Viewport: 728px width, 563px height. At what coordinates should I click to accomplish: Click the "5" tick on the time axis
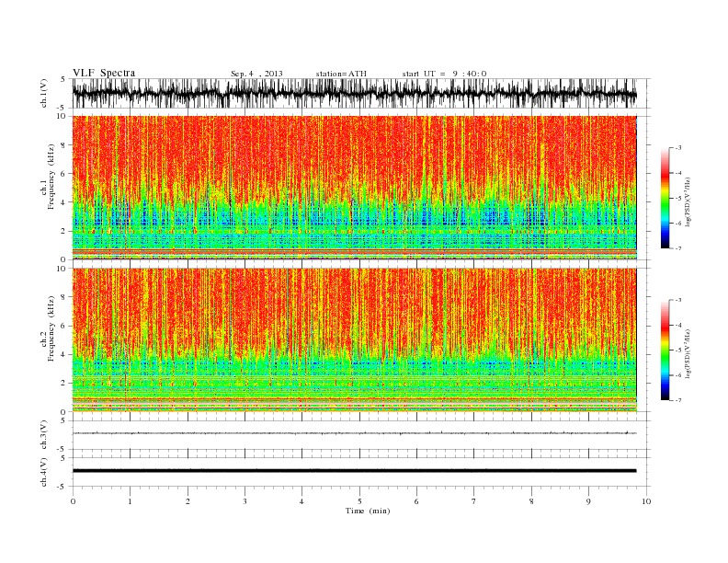click(359, 501)
